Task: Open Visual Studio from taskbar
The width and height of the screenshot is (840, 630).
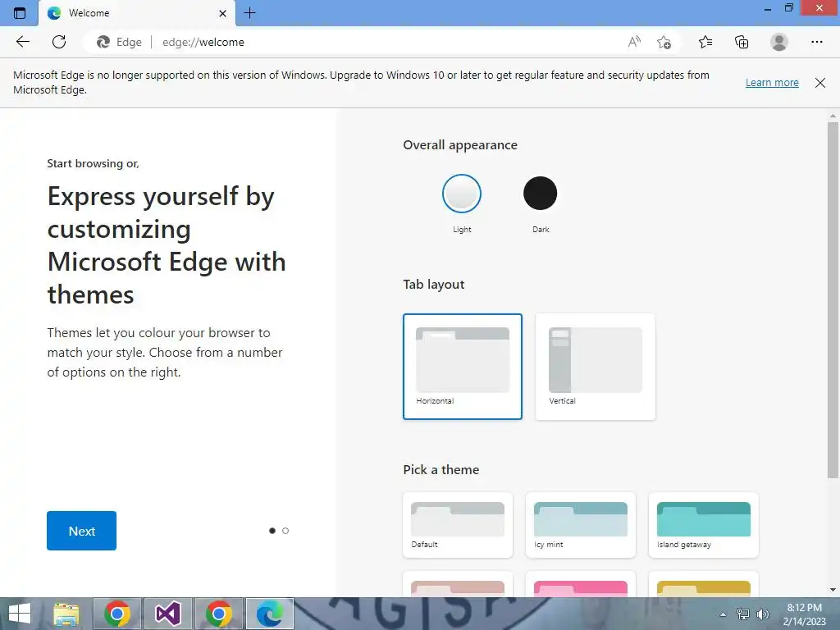Action: point(167,614)
